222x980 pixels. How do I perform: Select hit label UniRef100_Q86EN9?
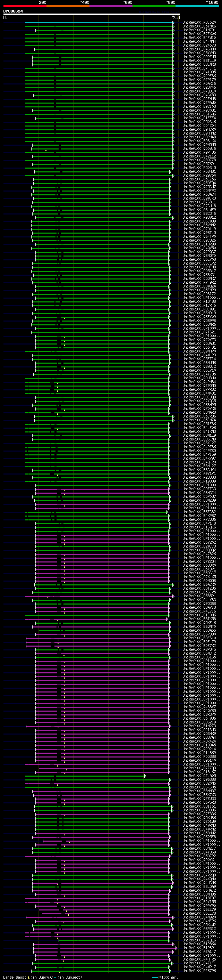click(x=199, y=439)
